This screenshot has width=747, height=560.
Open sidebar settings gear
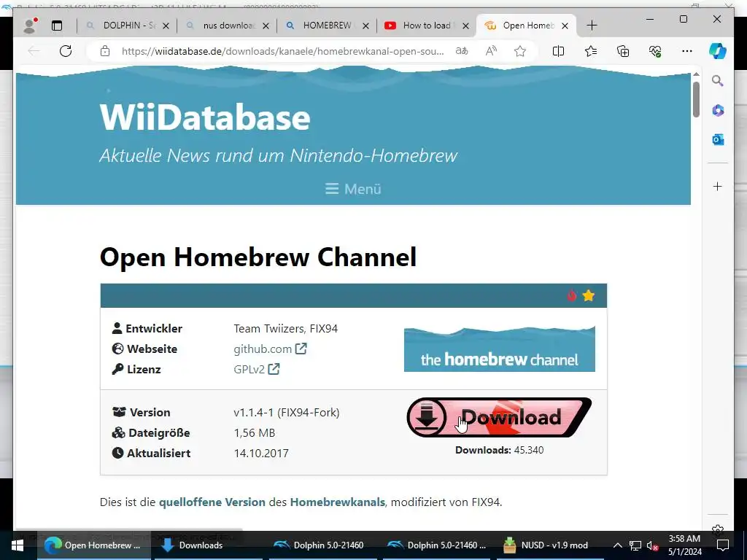click(x=718, y=529)
